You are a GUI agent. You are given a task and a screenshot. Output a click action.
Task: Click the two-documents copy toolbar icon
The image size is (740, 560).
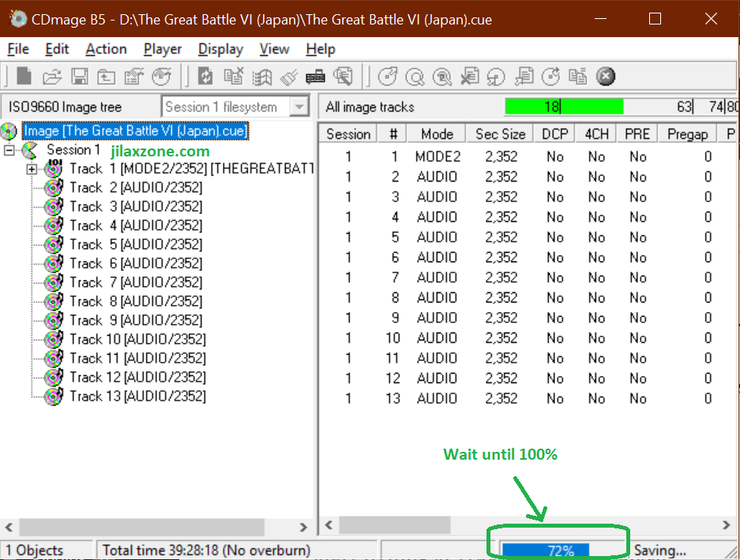point(578,76)
